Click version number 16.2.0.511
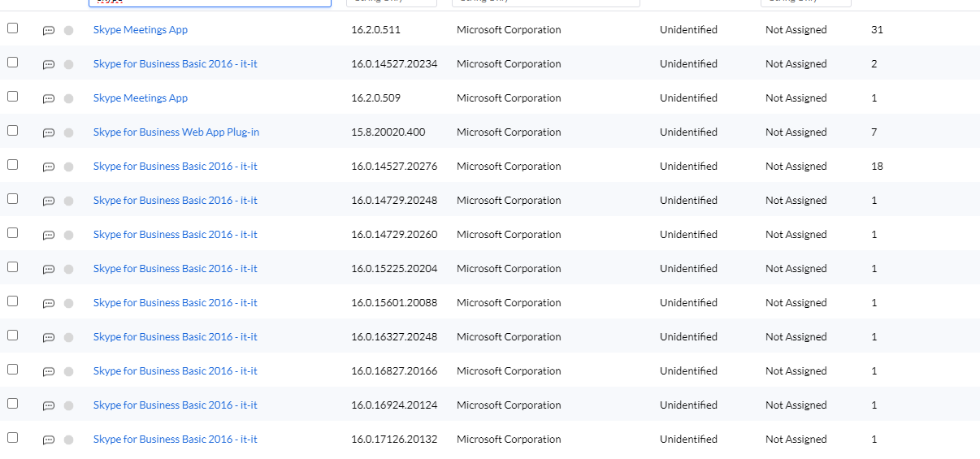 click(x=375, y=30)
